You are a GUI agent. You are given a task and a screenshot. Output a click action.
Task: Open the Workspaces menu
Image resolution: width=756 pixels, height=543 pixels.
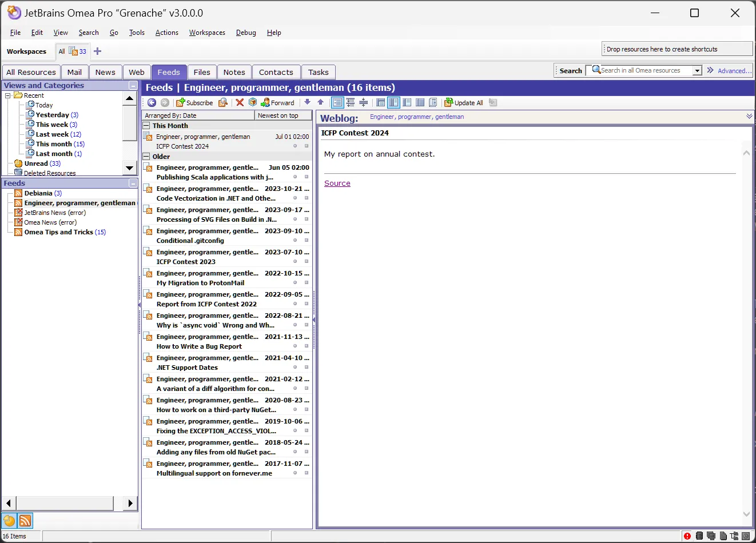click(x=207, y=33)
